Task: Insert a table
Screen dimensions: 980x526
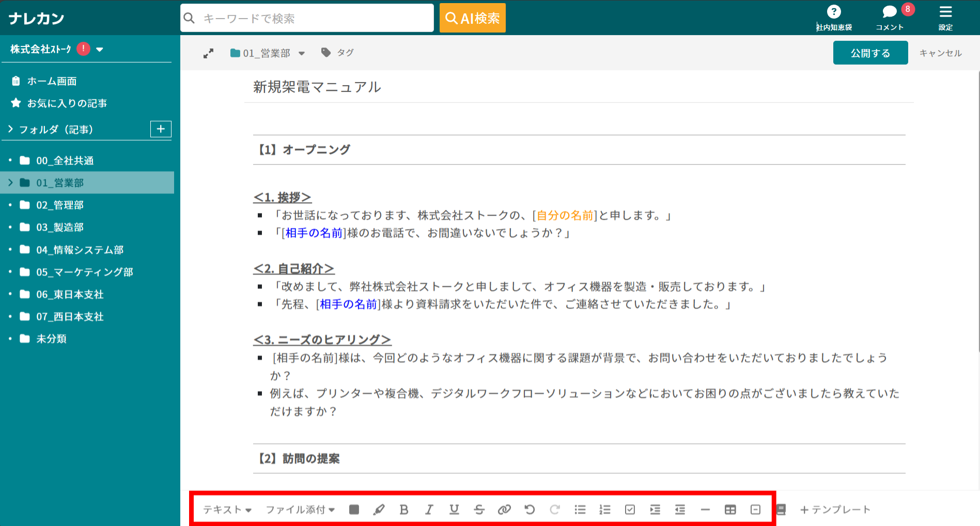Action: coord(730,509)
